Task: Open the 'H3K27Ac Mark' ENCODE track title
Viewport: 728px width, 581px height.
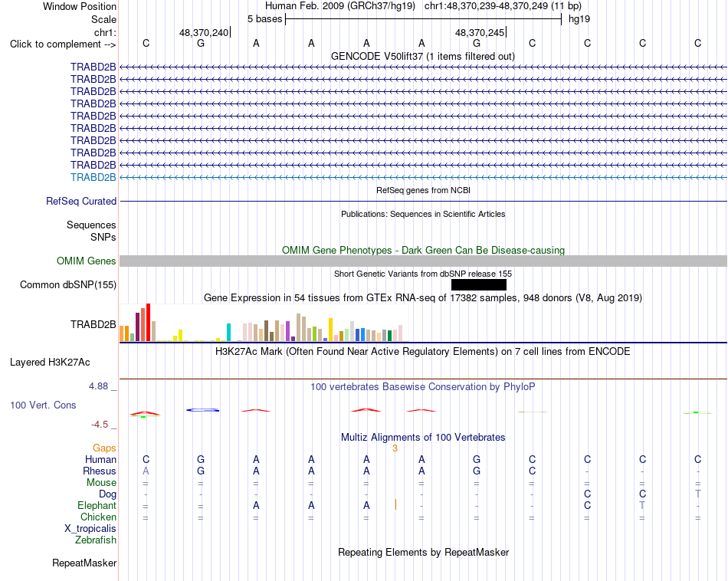Action: point(423,352)
